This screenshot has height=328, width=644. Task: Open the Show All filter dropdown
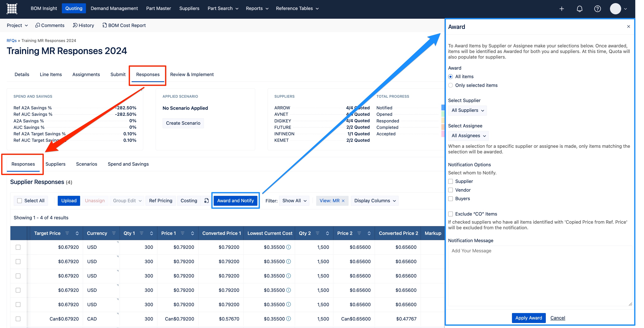[x=294, y=201]
